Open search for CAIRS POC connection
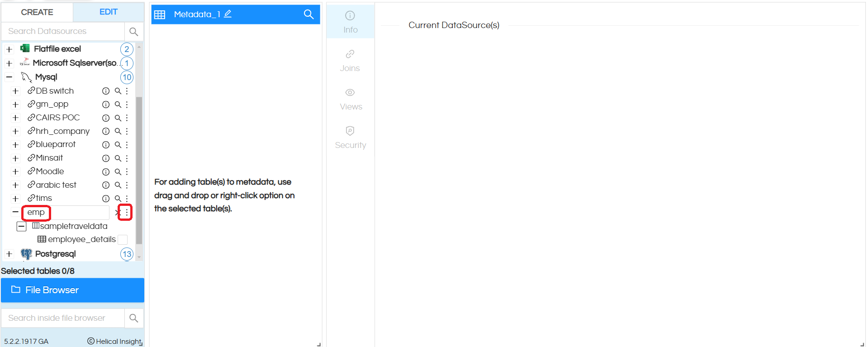 coord(118,118)
